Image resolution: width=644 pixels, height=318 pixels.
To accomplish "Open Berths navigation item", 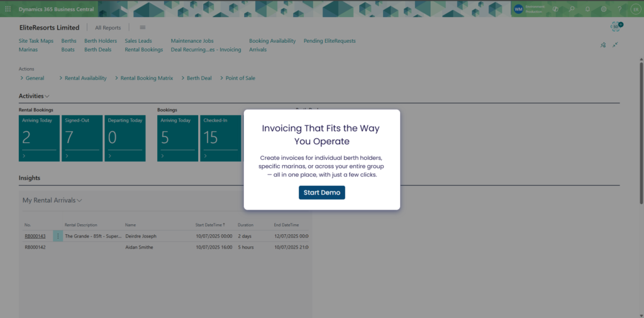I will (x=69, y=41).
